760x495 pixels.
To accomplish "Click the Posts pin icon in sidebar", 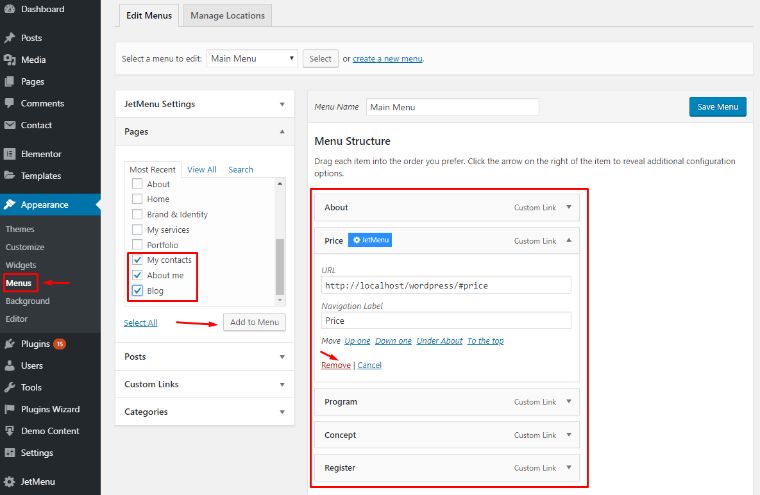I will click(x=10, y=38).
